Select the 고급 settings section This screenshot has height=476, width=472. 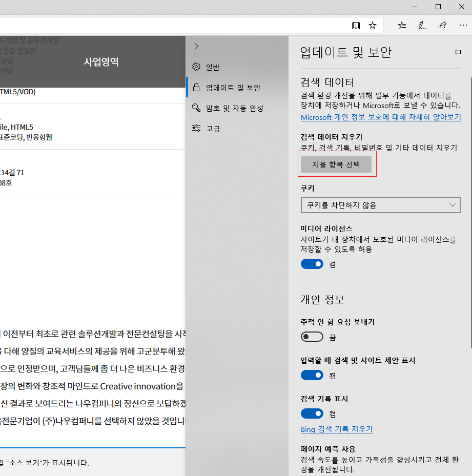coord(213,129)
